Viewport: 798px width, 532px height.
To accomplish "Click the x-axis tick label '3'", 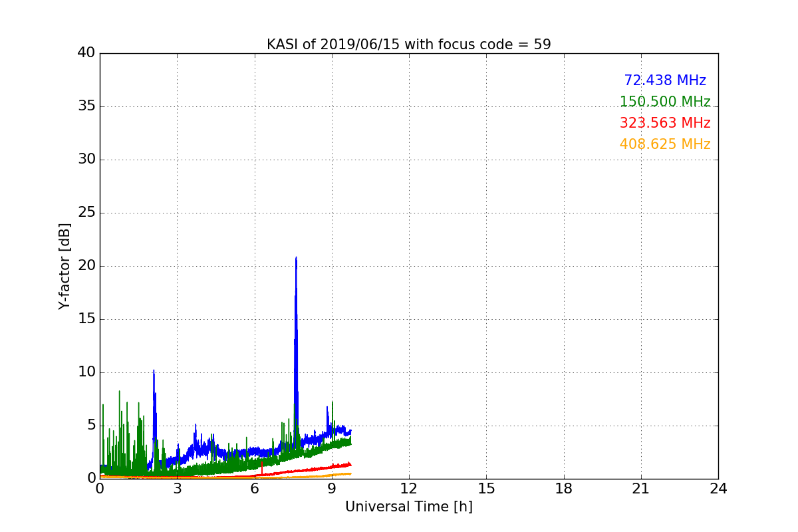I will (x=177, y=489).
